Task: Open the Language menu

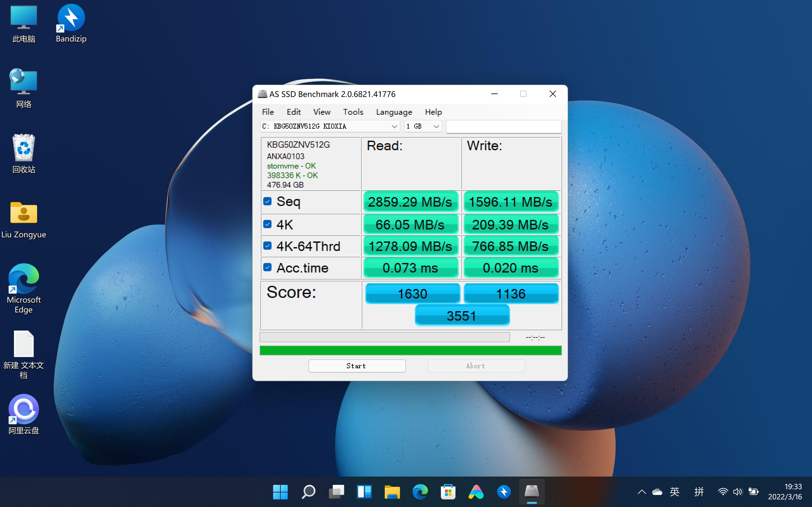Action: [x=393, y=112]
